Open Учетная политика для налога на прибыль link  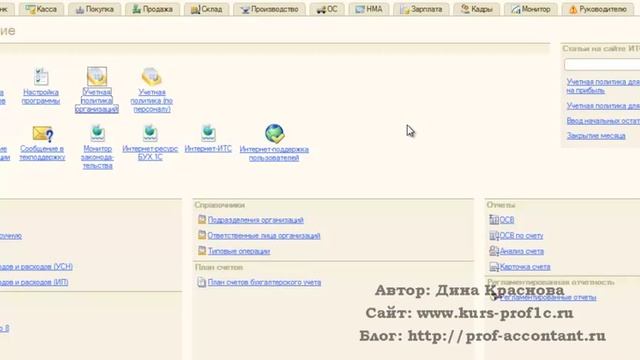pyautogui.click(x=603, y=86)
